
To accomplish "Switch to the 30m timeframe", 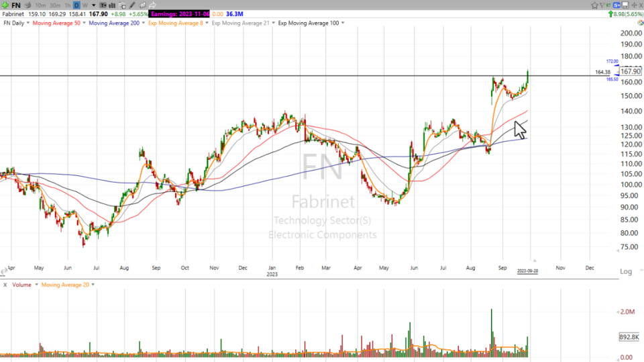I will click(55, 5).
